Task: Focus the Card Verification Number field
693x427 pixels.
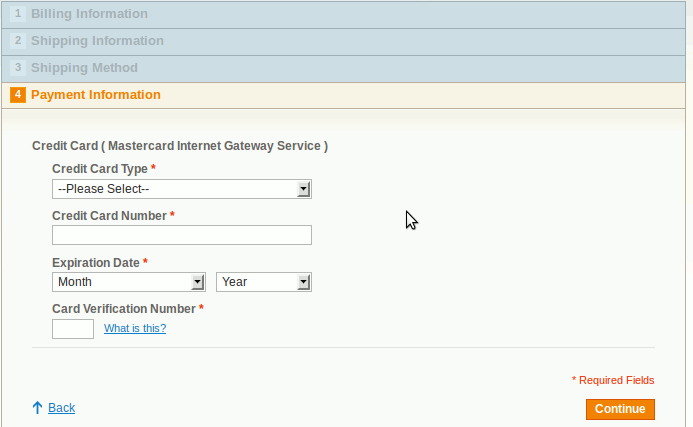Action: (73, 329)
